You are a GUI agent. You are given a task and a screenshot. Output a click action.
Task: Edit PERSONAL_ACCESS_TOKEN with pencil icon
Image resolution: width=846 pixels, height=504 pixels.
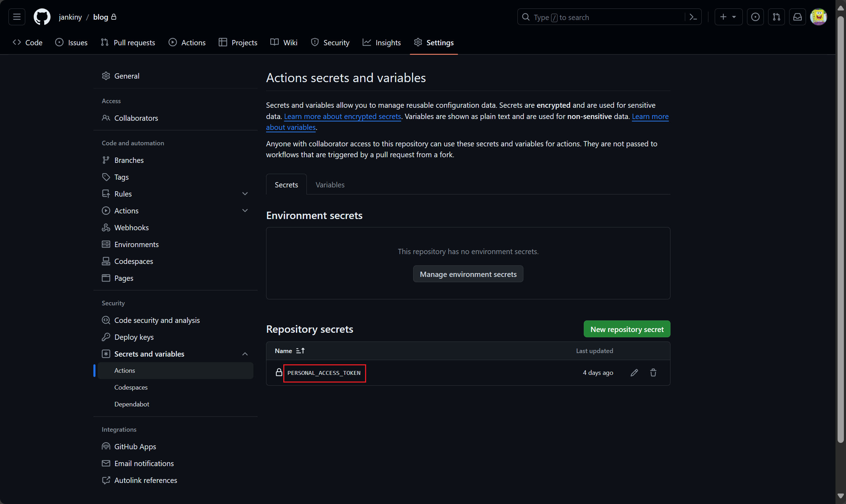[x=634, y=373]
